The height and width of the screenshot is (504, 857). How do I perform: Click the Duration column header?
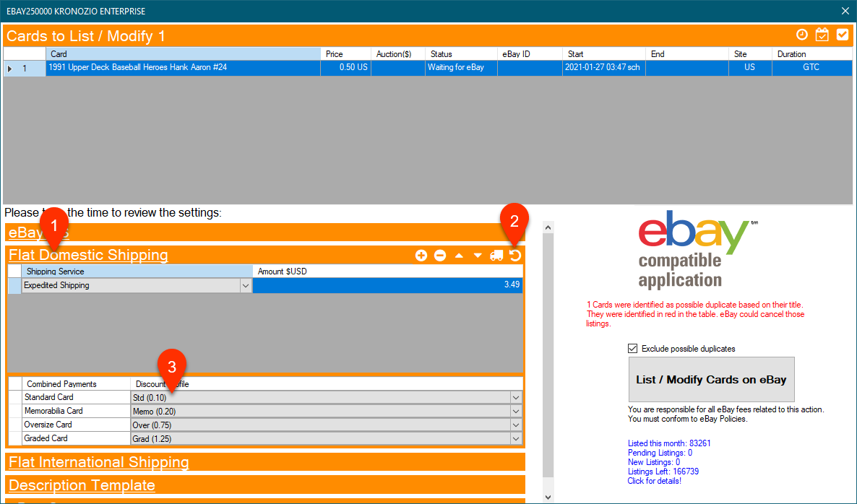[812, 54]
